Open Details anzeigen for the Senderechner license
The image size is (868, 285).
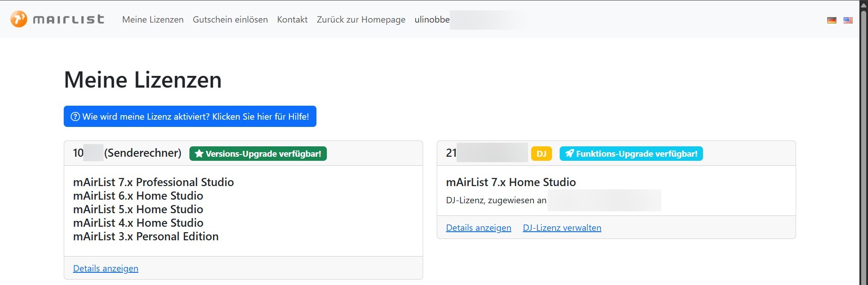point(106,268)
